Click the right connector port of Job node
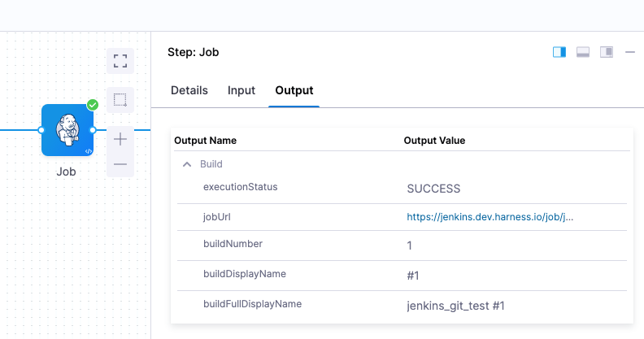Screen dimensions: 644x339 (93, 130)
